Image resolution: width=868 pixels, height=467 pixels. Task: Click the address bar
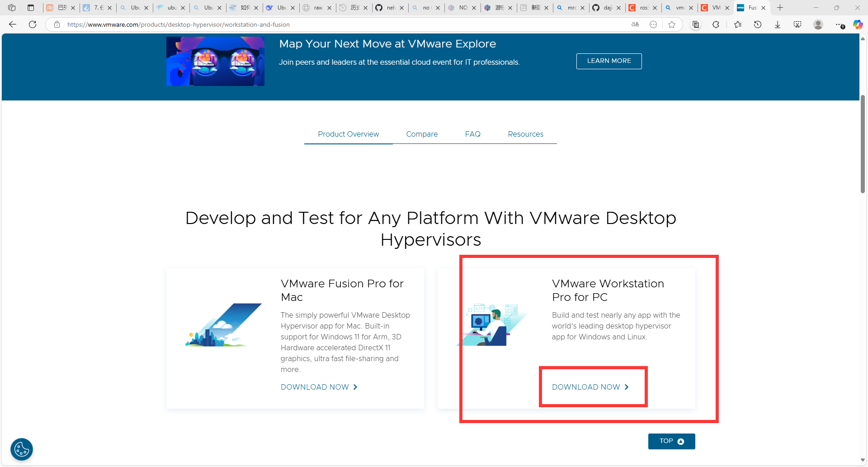pyautogui.click(x=316, y=24)
